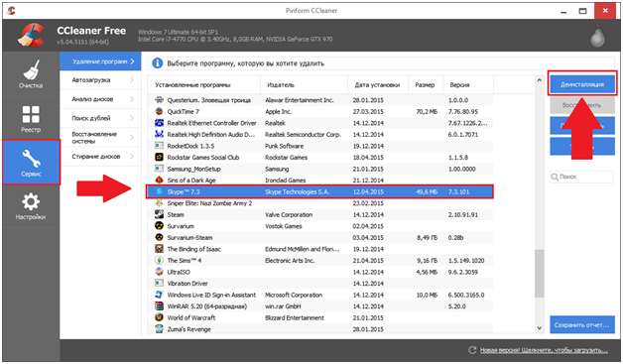Sort by Дата установки column header
Screen dimensions: 623x364
[x=377, y=84]
